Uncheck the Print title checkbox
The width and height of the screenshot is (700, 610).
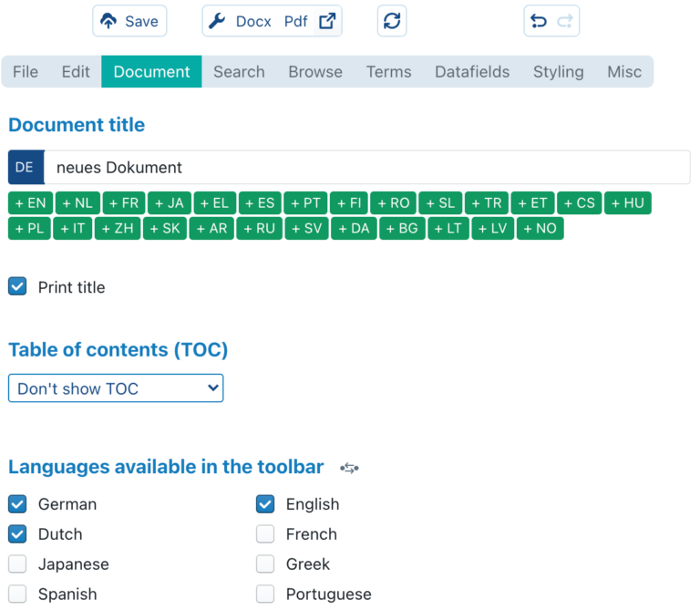pos(17,287)
